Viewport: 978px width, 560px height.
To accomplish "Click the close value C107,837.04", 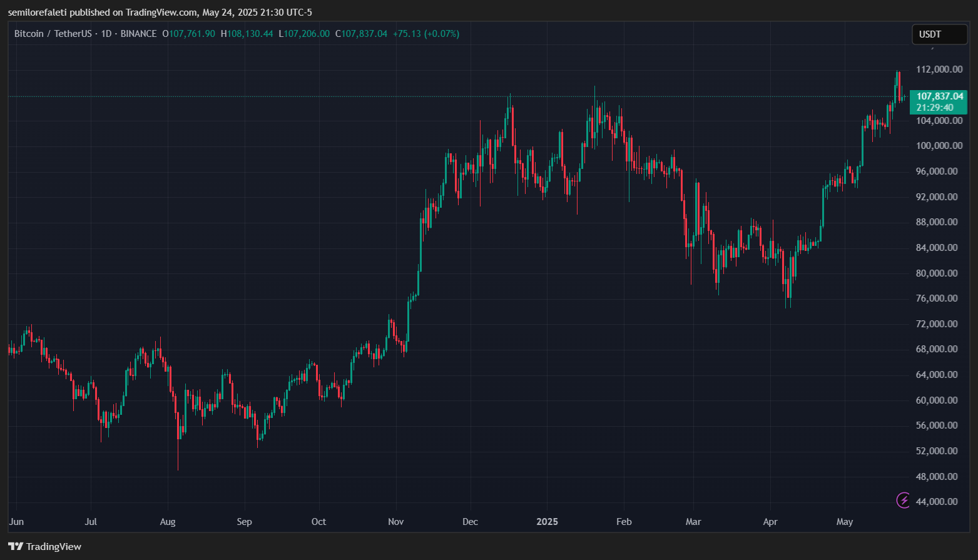I will click(361, 34).
